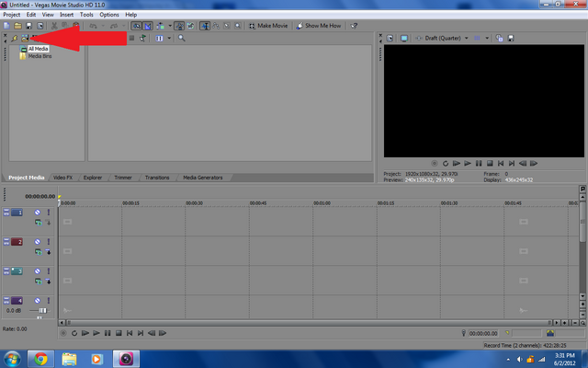Open Google Chrome from the taskbar
Screen dimensions: 588x368
click(x=40, y=360)
